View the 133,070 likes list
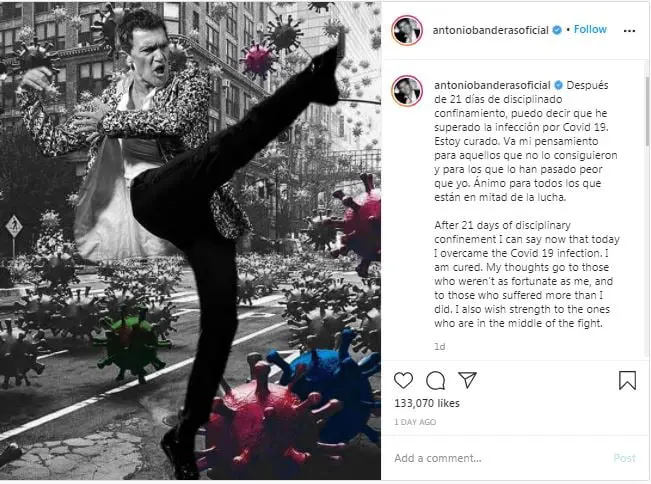 tap(427, 403)
